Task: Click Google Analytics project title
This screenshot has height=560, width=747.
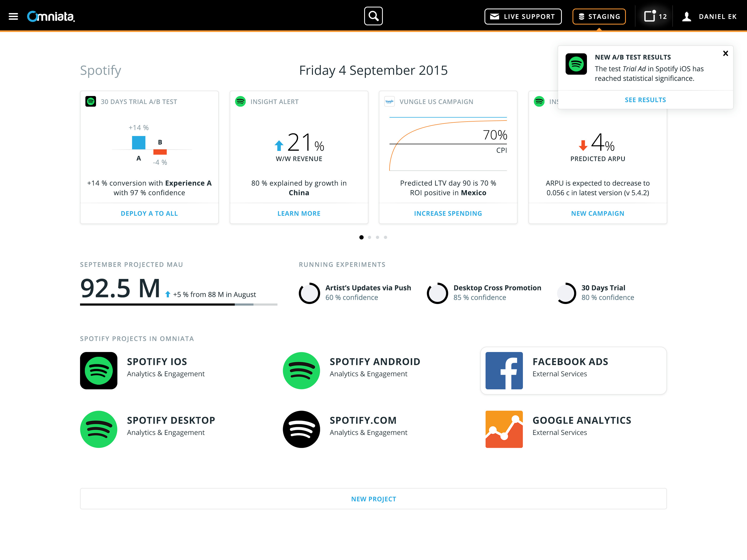Action: point(582,420)
